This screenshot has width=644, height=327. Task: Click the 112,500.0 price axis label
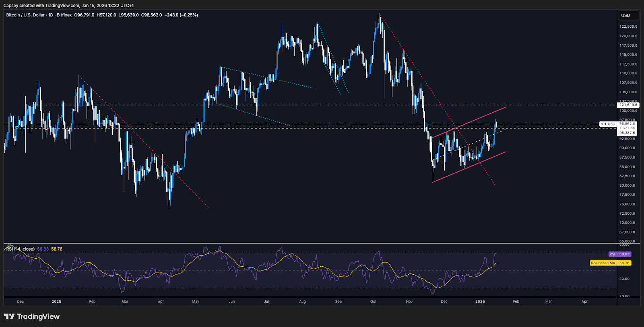click(x=628, y=64)
